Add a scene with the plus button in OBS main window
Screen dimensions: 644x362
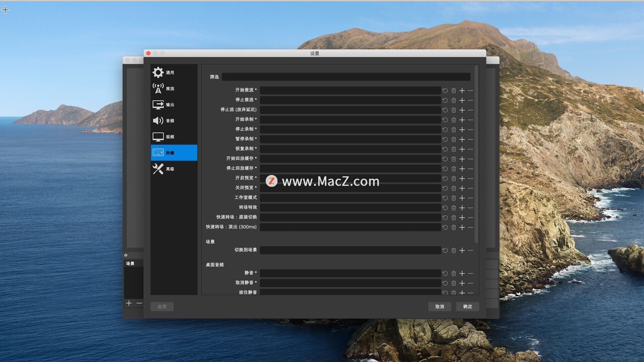(129, 303)
